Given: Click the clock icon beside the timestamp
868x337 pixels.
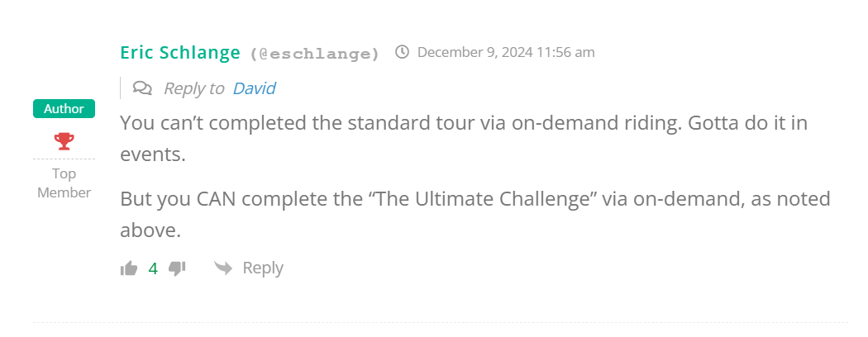Looking at the screenshot, I should (x=403, y=53).
